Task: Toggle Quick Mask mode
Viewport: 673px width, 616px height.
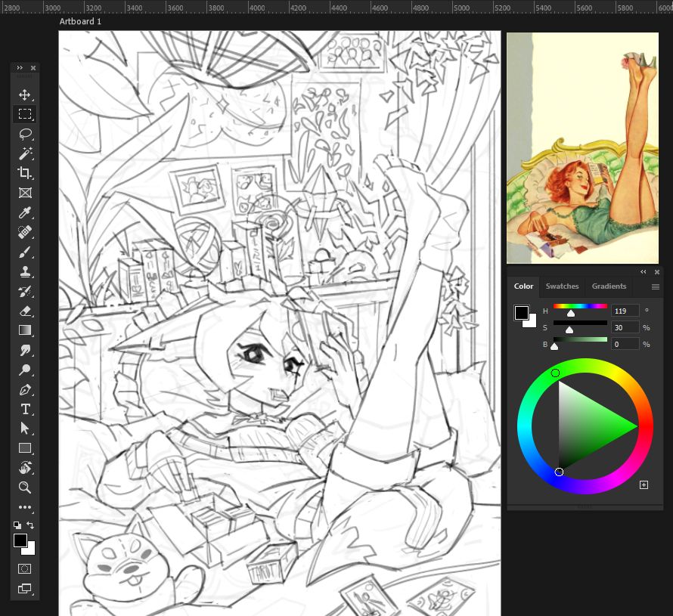Action: click(25, 569)
